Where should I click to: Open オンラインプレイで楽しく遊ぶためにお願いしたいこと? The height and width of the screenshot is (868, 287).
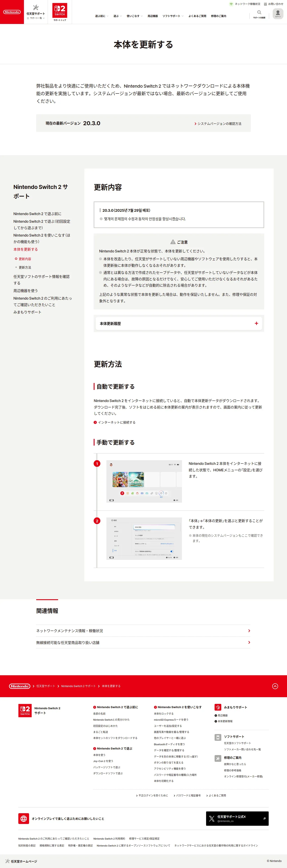pyautogui.click(x=68, y=818)
